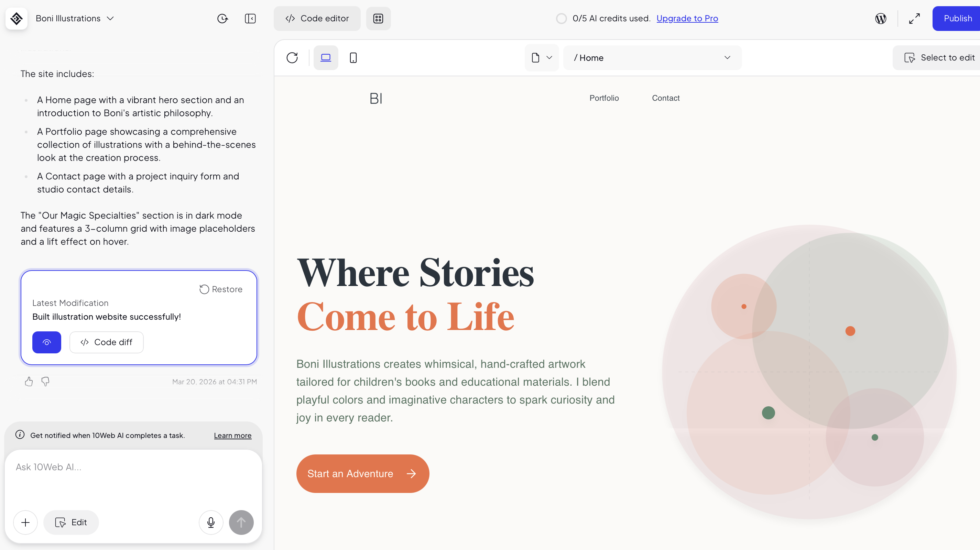Open the Upgrade to Pro link
This screenshot has width=980, height=550.
tap(687, 18)
